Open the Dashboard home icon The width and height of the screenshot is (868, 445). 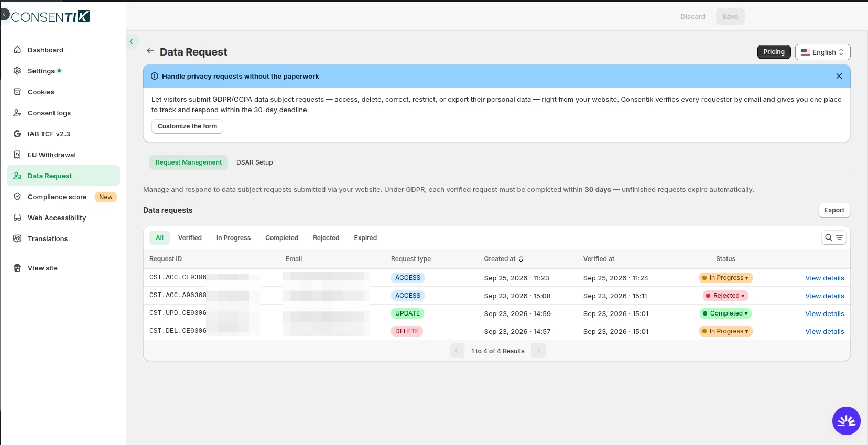click(17, 50)
